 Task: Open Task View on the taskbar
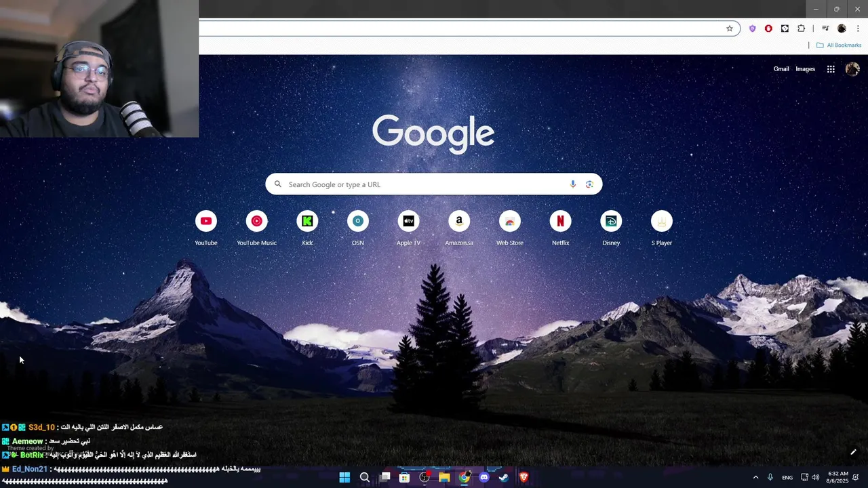tap(385, 477)
